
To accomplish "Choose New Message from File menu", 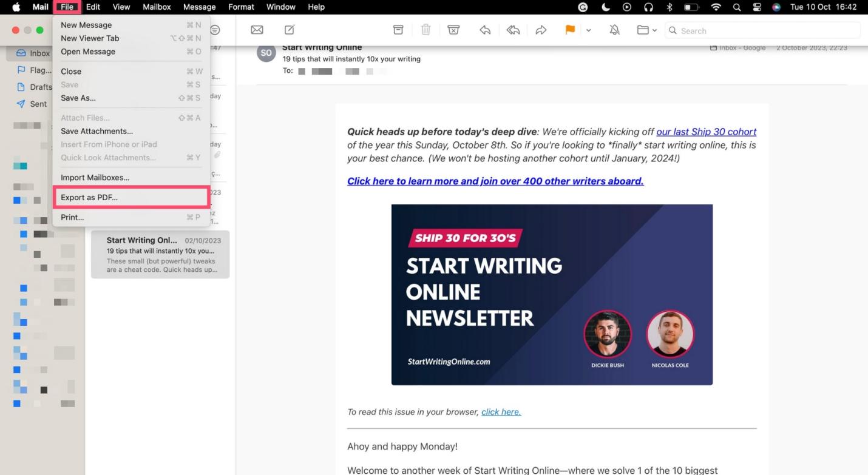I will pyautogui.click(x=131, y=25).
